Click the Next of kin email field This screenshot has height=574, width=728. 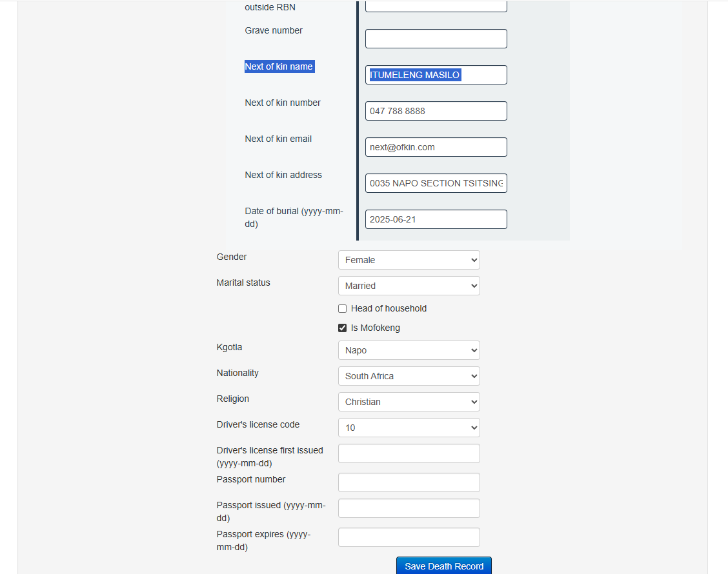(x=436, y=147)
